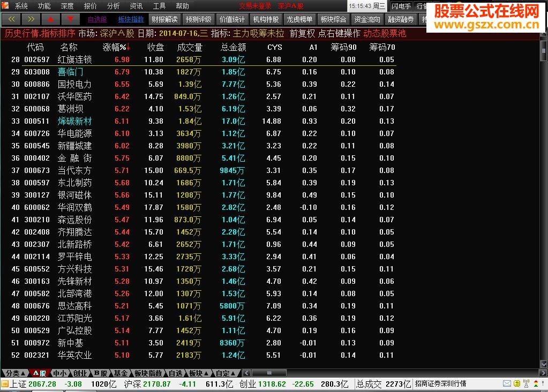Click the small icon left of 上证 index
The height and width of the screenshot is (392, 548).
click(x=4, y=384)
